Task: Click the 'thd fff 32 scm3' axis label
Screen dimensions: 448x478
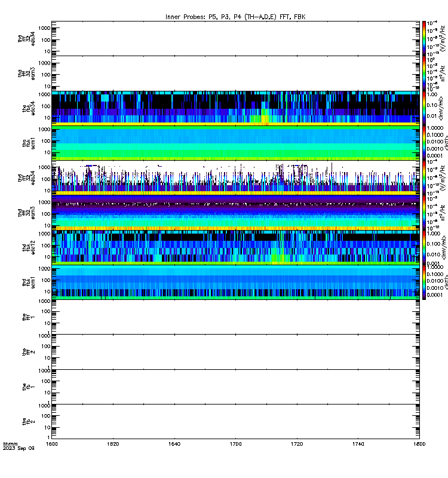Action: (x=26, y=213)
